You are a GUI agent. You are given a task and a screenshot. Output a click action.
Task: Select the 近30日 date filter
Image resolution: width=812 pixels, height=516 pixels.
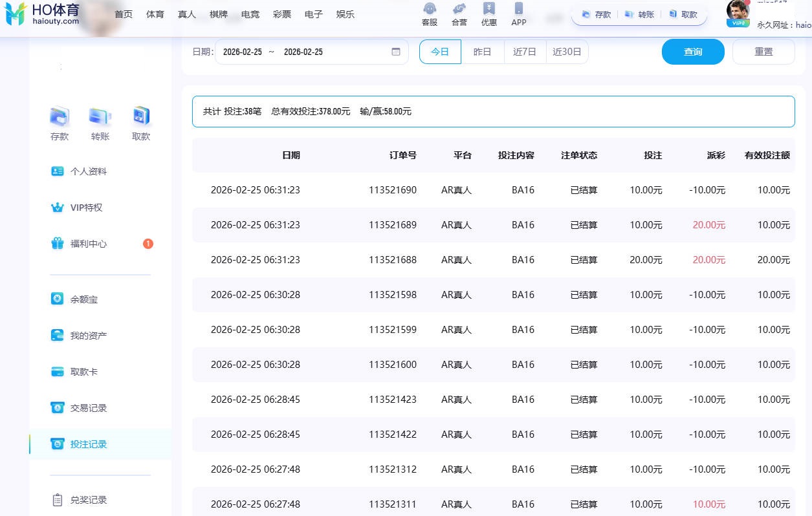click(x=567, y=52)
